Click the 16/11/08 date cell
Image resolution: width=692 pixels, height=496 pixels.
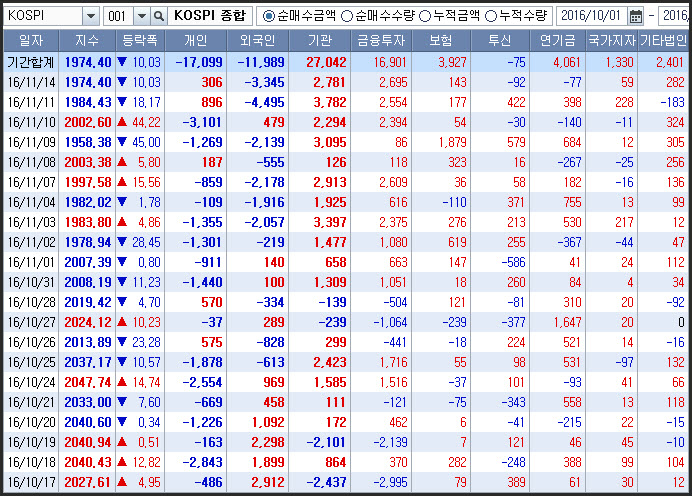click(31, 162)
